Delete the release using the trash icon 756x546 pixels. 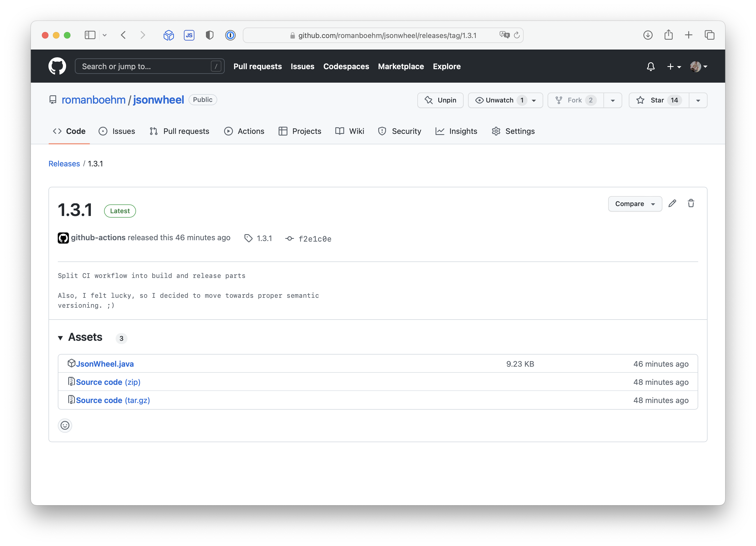(x=691, y=204)
